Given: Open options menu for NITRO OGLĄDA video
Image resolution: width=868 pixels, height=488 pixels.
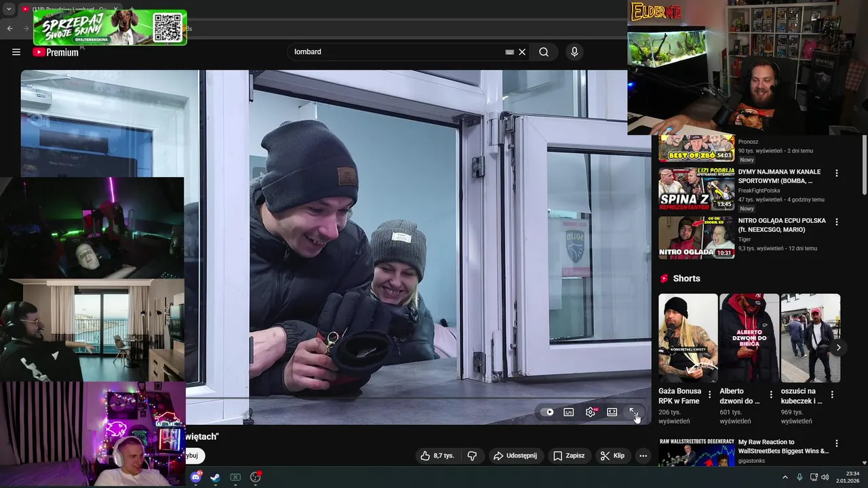Looking at the screenshot, I should [836, 222].
